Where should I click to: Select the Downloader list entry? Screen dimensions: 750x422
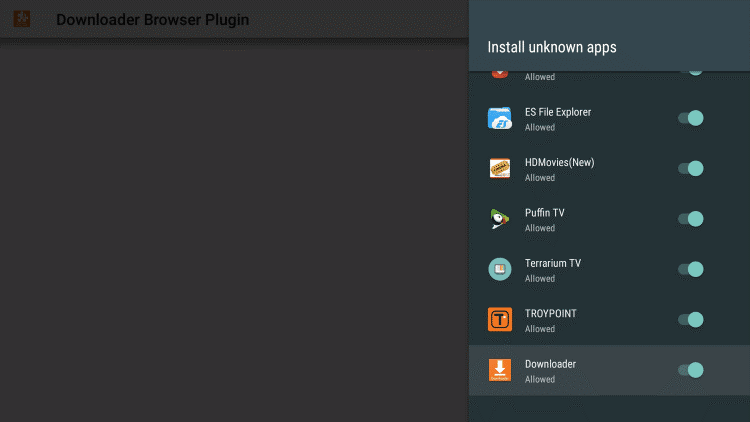click(580, 370)
